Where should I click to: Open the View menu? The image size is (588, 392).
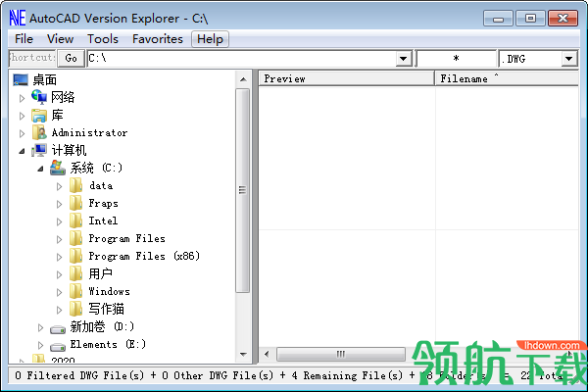pyautogui.click(x=60, y=39)
